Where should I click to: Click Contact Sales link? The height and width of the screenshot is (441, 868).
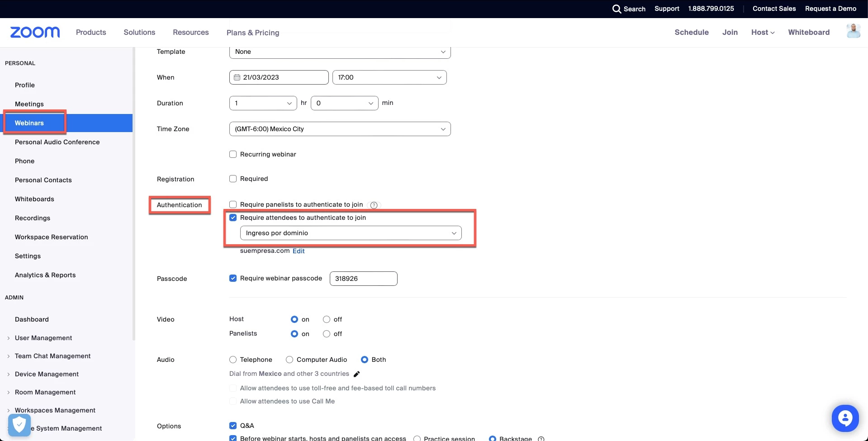[x=774, y=9]
